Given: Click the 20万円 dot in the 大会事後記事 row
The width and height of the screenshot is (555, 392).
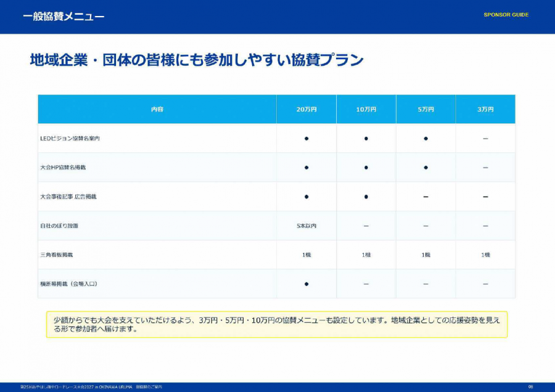Looking at the screenshot, I should click(x=306, y=197).
